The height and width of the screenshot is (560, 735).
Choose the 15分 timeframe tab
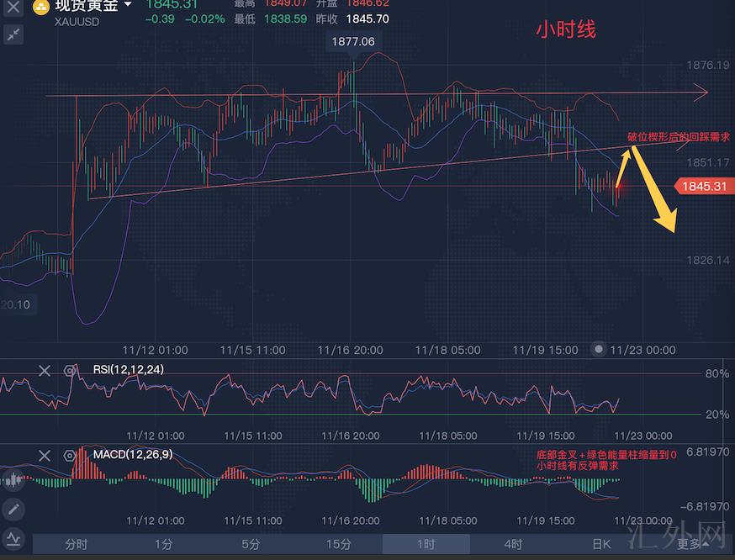pyautogui.click(x=338, y=544)
